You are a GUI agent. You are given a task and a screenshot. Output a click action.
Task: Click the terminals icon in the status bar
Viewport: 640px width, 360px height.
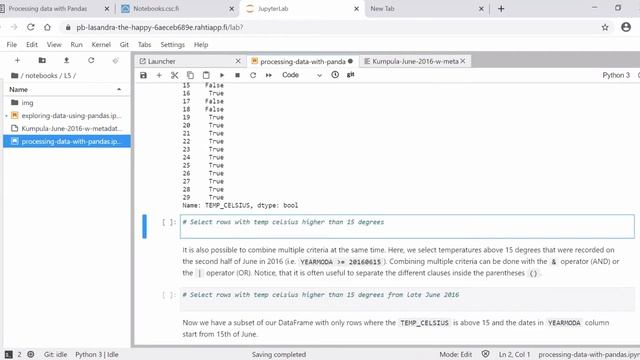click(9, 354)
